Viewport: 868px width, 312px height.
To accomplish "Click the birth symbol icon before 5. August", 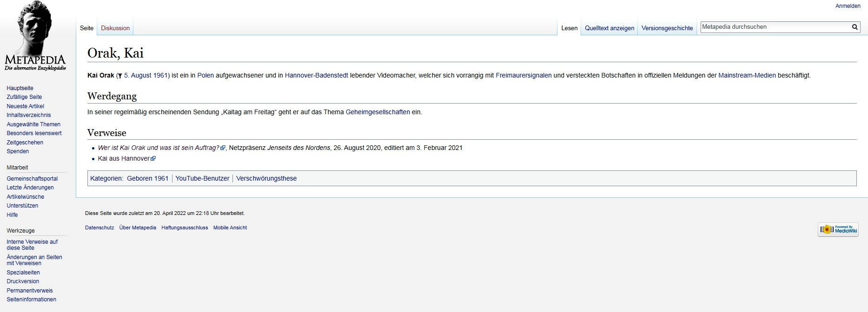I will 120,76.
